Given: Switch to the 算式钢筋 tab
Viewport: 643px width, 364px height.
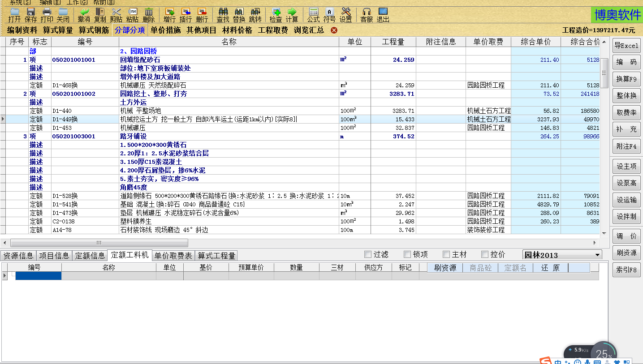Looking at the screenshot, I should point(94,30).
